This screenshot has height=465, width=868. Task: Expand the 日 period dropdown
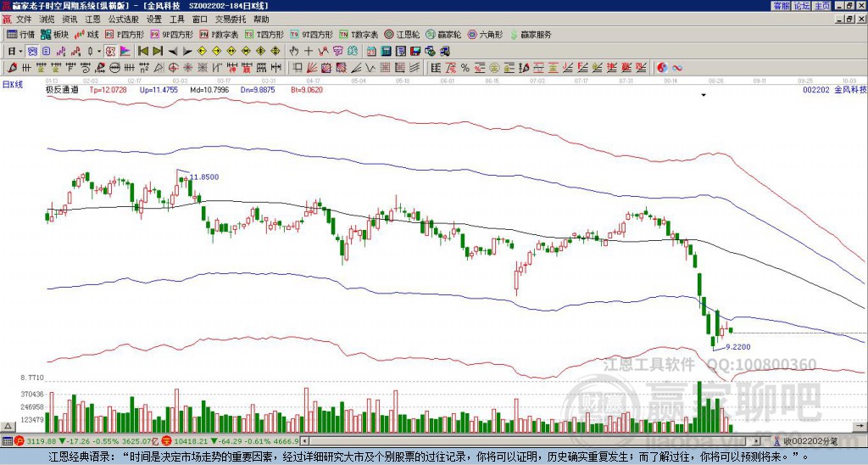pyautogui.click(x=20, y=52)
